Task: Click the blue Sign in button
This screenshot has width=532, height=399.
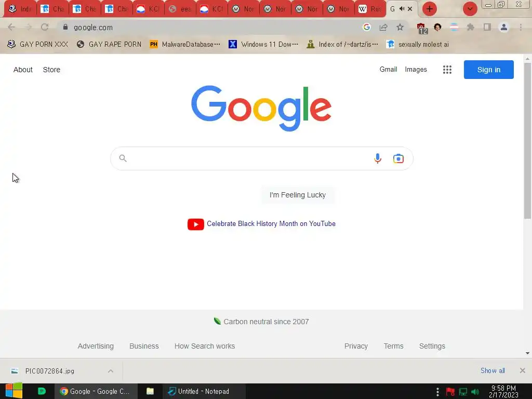Action: click(x=488, y=70)
